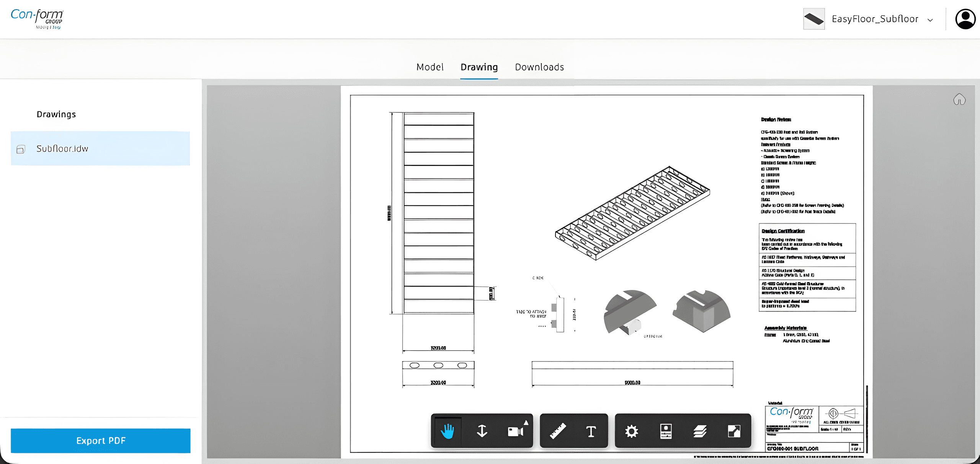The width and height of the screenshot is (980, 464).
Task: Activate the Zoom tool with vertical arrows
Action: click(x=482, y=431)
